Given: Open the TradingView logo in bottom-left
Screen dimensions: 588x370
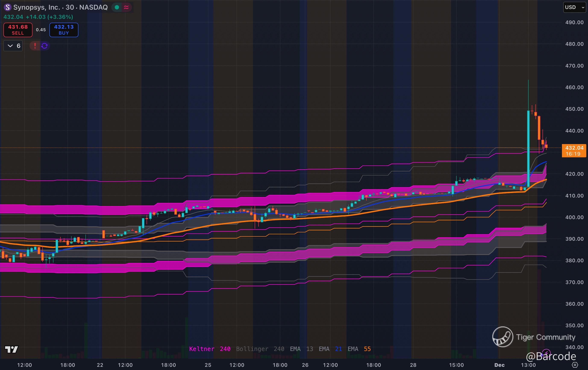Looking at the screenshot, I should coord(12,349).
